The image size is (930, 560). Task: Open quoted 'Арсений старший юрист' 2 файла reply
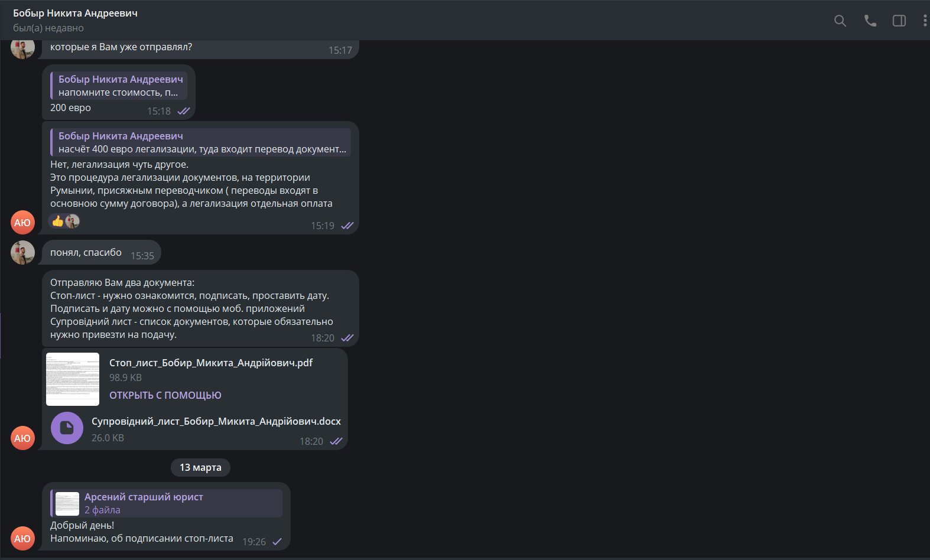pos(167,503)
